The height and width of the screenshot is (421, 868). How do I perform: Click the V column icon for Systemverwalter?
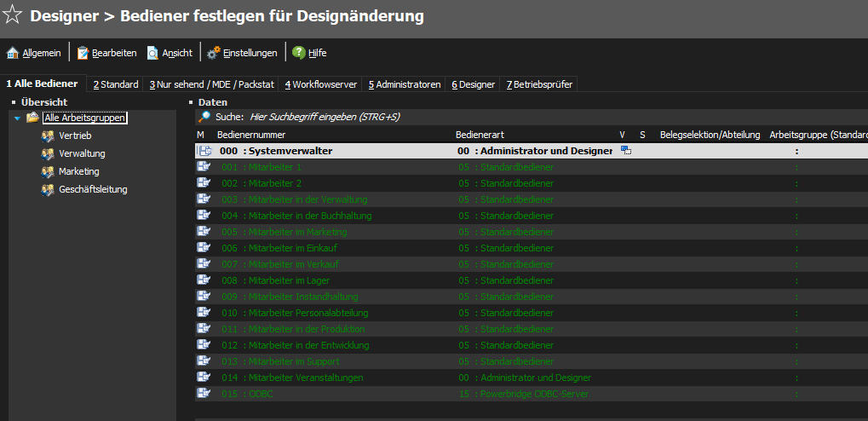click(x=626, y=151)
